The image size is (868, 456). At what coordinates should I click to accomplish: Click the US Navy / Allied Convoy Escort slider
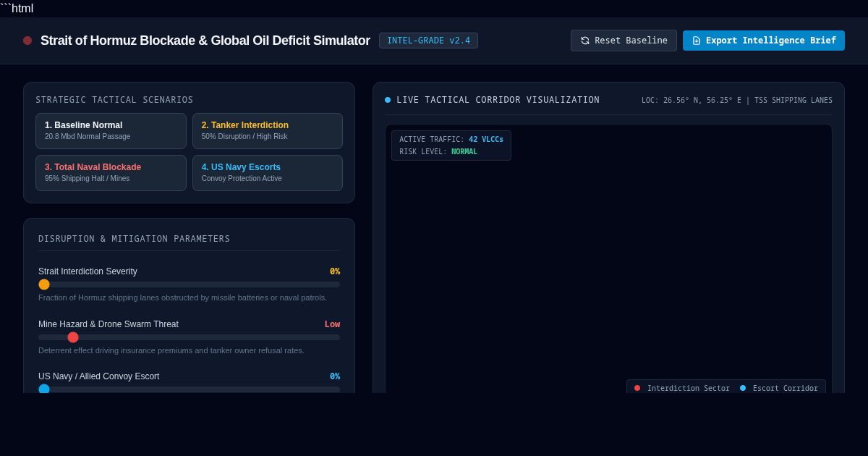point(189,389)
